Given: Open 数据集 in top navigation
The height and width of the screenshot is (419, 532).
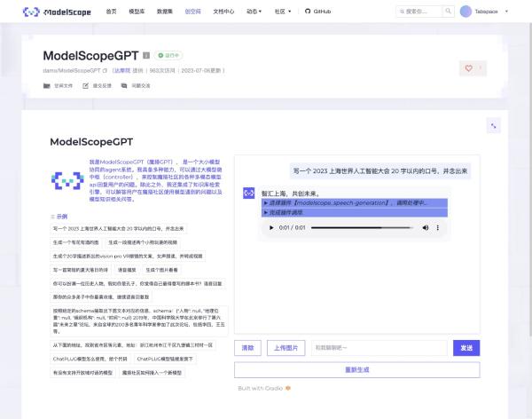Looking at the screenshot, I should (165, 12).
